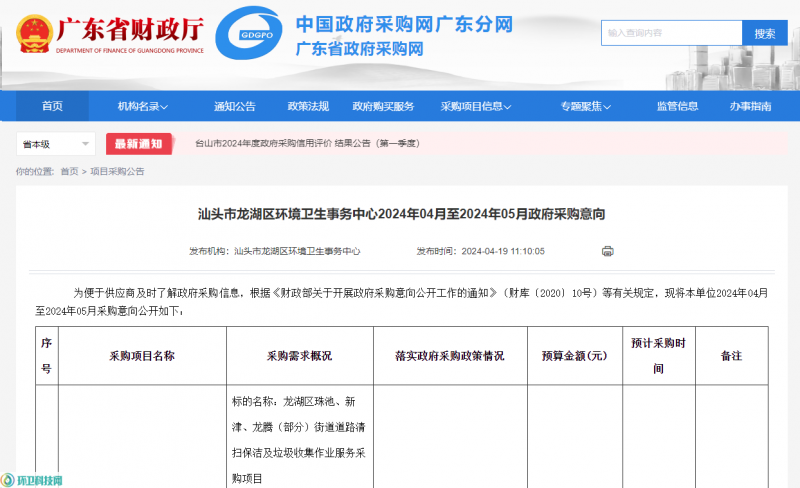Open the 通知公告 menu item
Image resolution: width=800 pixels, height=488 pixels.
point(234,106)
